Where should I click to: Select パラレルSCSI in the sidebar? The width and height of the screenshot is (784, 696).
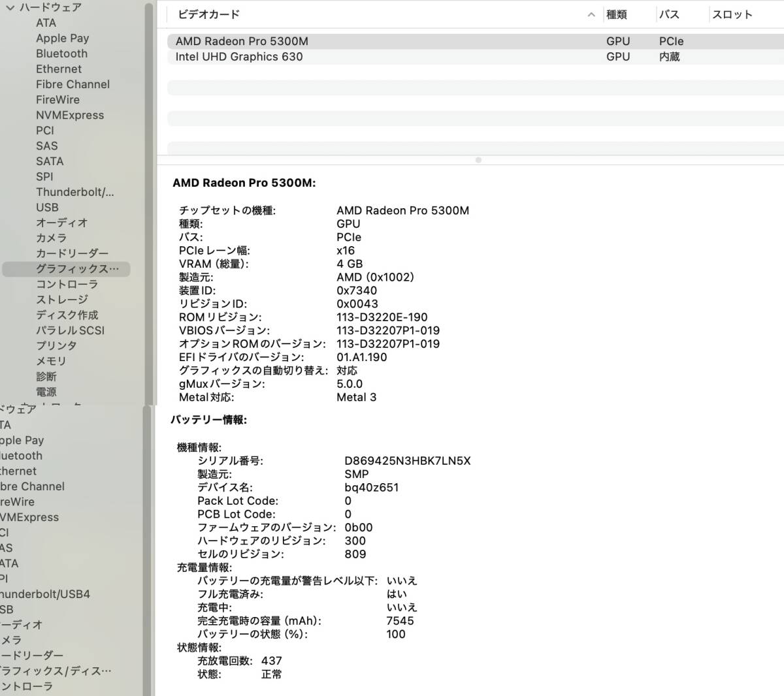[70, 330]
